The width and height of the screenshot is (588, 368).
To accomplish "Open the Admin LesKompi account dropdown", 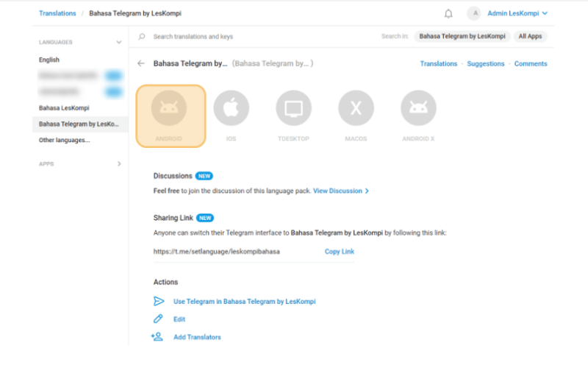I will (517, 13).
